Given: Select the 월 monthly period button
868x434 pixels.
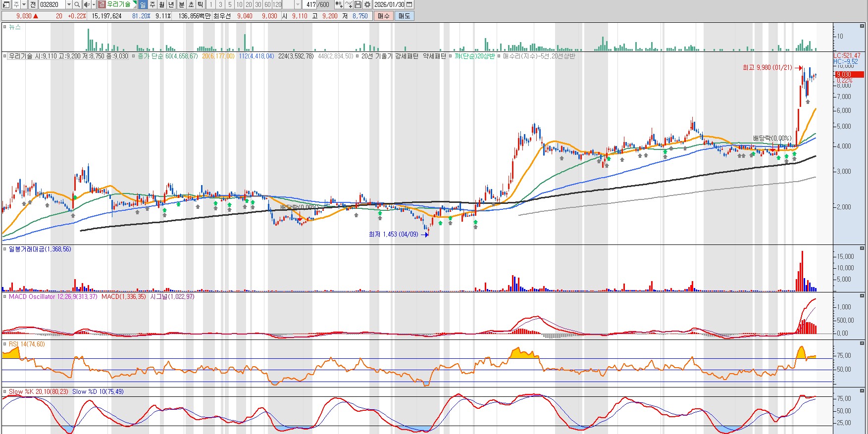Looking at the screenshot, I should point(162,4).
